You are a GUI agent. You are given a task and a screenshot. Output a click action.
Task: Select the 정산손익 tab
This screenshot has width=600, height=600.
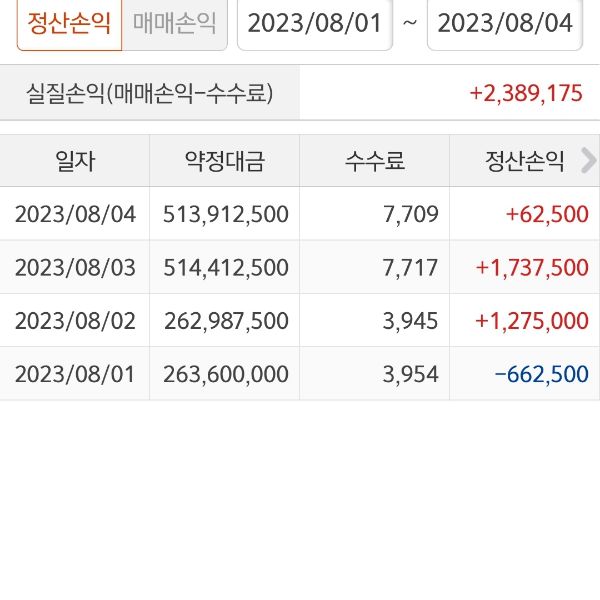(x=69, y=24)
